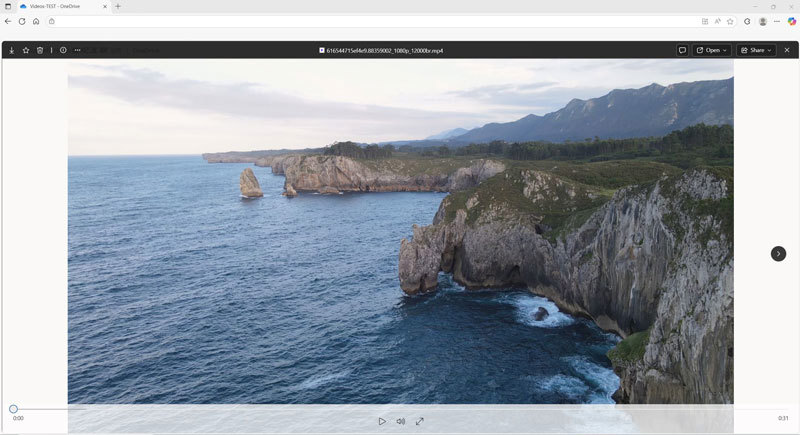Screen dimensions: 800x435
Task: Open the browser extensions icon
Action: tap(747, 21)
